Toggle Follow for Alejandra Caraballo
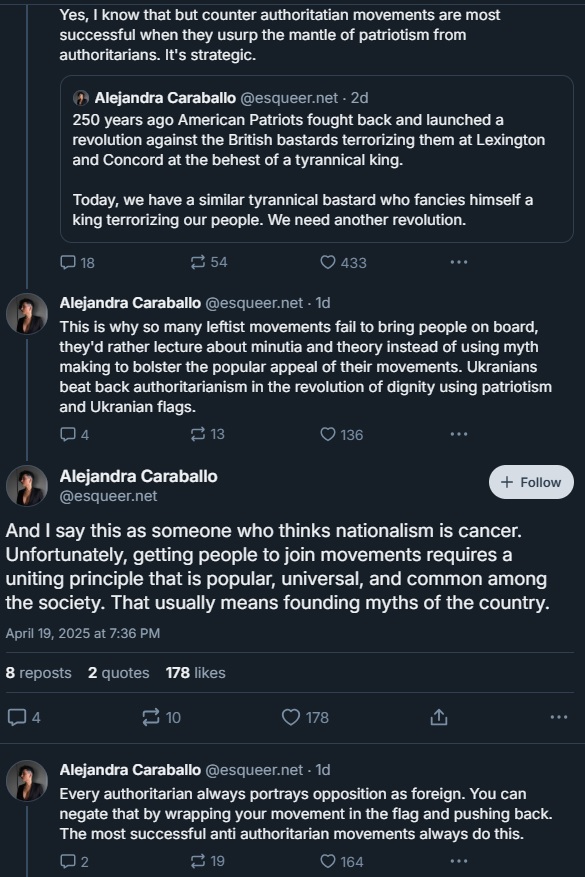This screenshot has height=877, width=585. pos(530,481)
